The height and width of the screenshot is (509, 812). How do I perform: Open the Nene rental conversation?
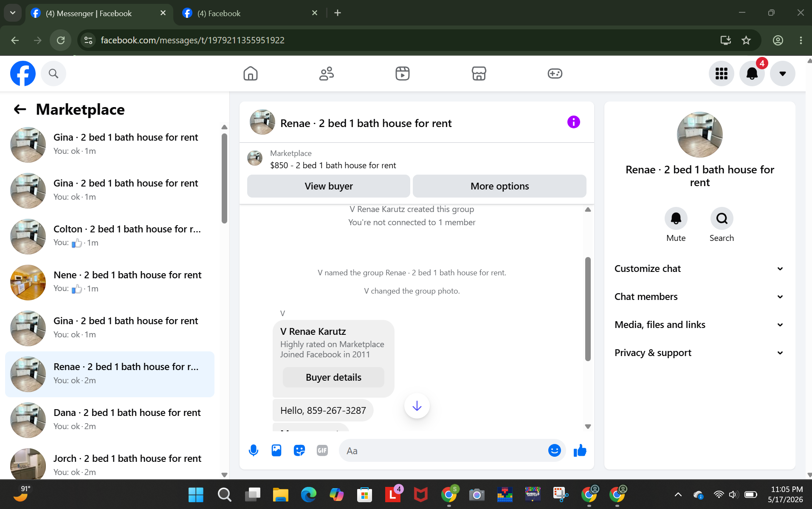(110, 283)
